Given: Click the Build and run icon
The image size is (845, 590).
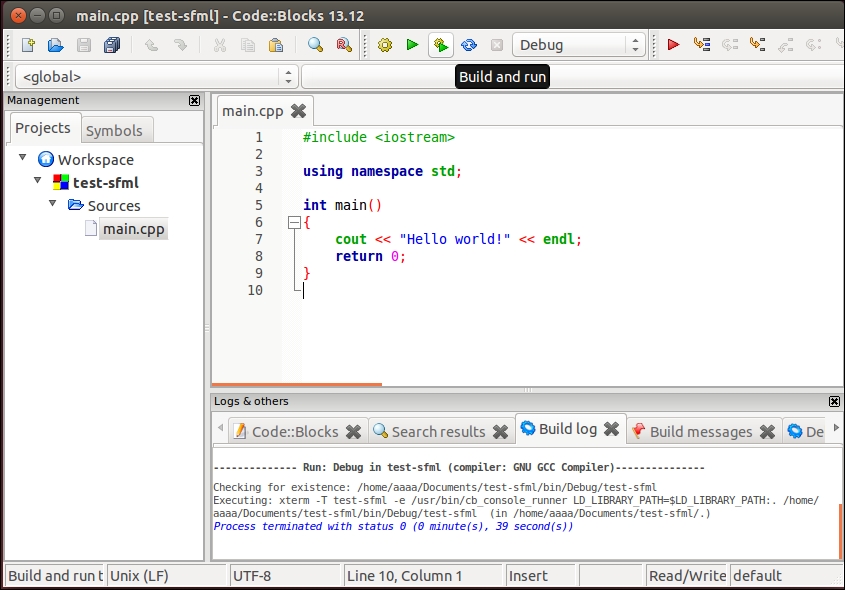Looking at the screenshot, I should pyautogui.click(x=441, y=45).
